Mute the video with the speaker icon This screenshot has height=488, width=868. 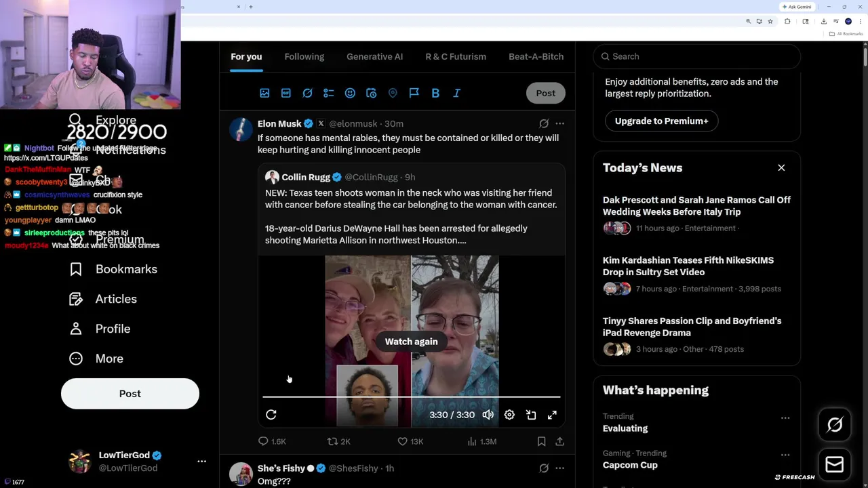click(488, 415)
